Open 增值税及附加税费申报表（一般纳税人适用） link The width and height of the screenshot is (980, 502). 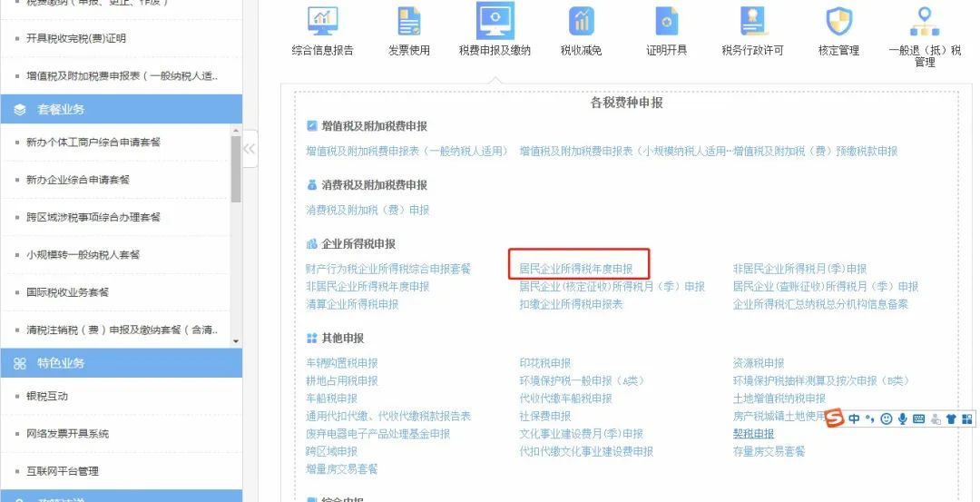pos(407,152)
